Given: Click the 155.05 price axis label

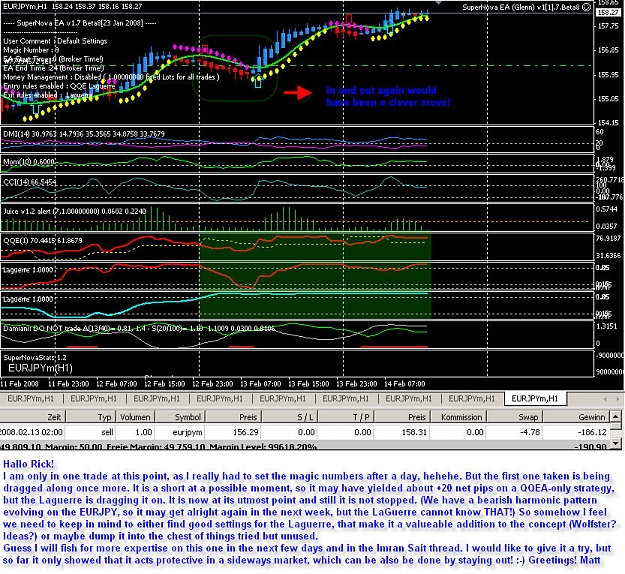Looking at the screenshot, I should click(607, 98).
